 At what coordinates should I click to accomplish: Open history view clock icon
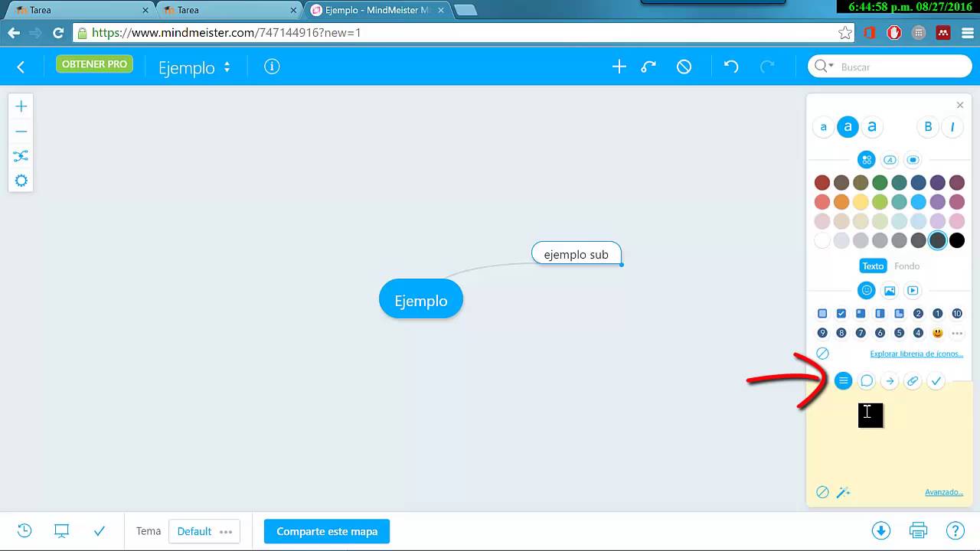[24, 530]
